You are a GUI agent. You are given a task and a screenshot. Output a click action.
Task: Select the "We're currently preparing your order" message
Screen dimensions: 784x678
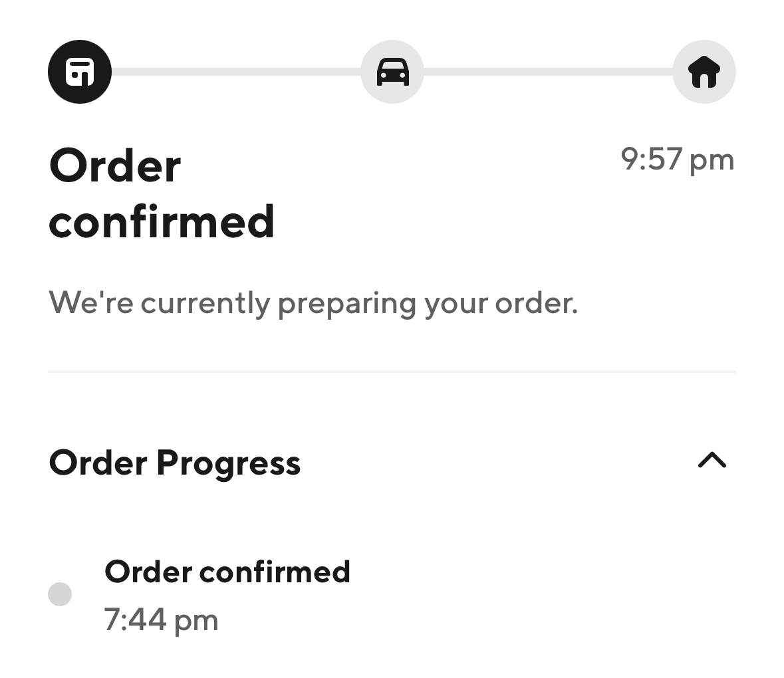coord(313,303)
